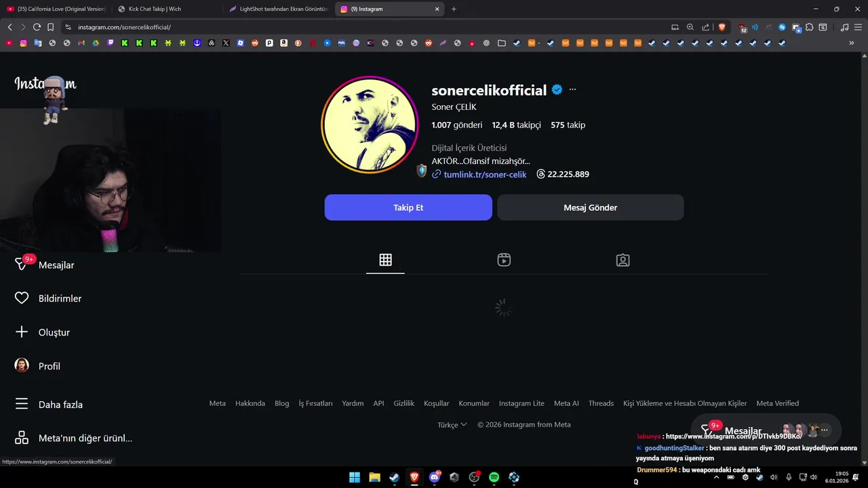Click the browser back arrow
Viewport: 868px width, 488px height.
(9, 27)
